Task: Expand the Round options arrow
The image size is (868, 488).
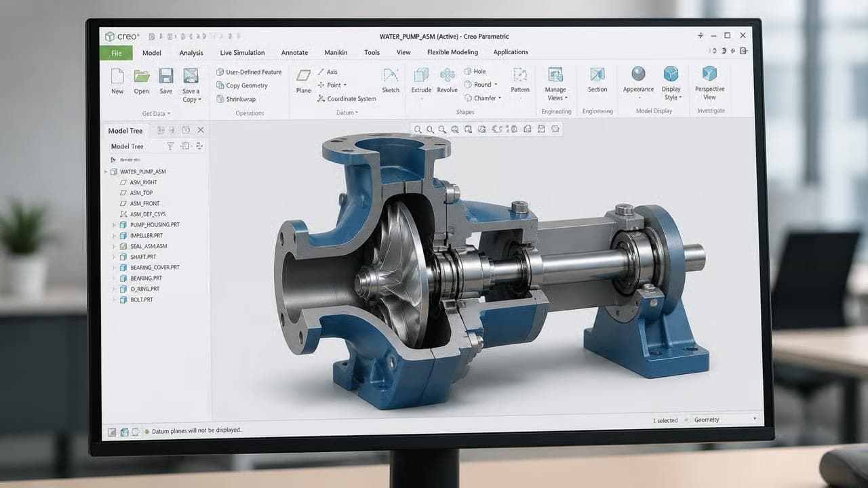Action: pyautogui.click(x=496, y=85)
